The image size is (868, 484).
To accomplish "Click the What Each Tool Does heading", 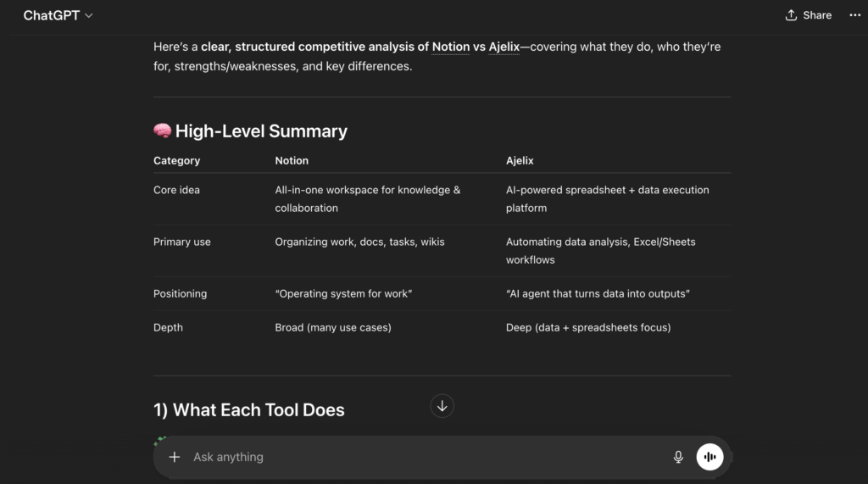I will click(x=248, y=410).
